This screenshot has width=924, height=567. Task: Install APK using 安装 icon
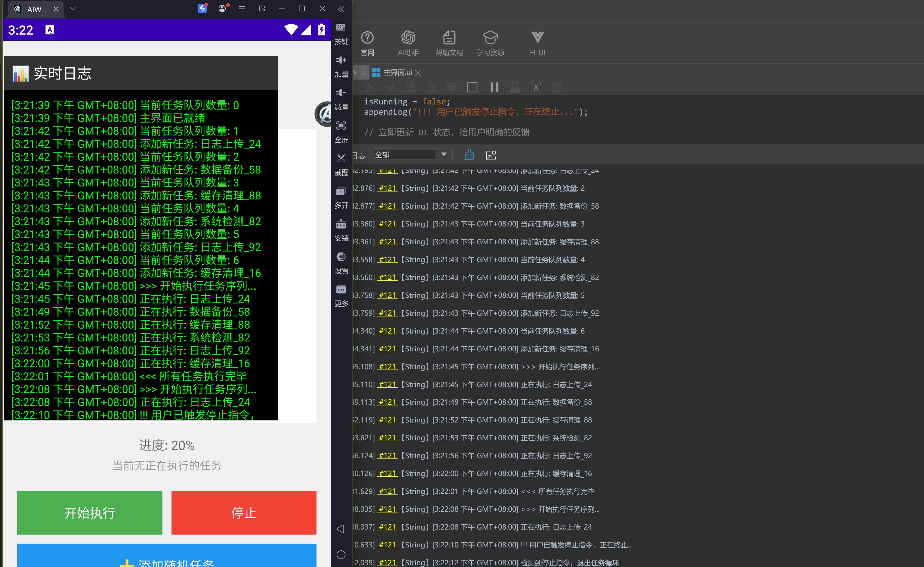tap(341, 230)
